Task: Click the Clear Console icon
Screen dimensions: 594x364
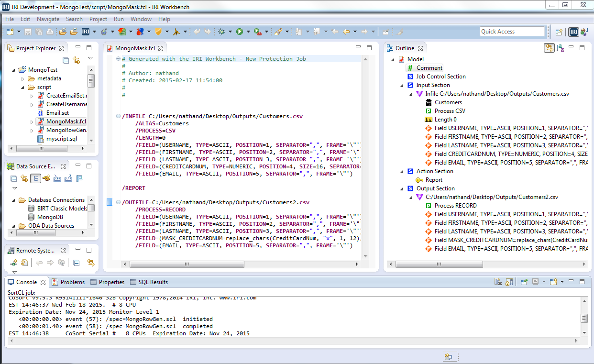Action: pos(498,282)
